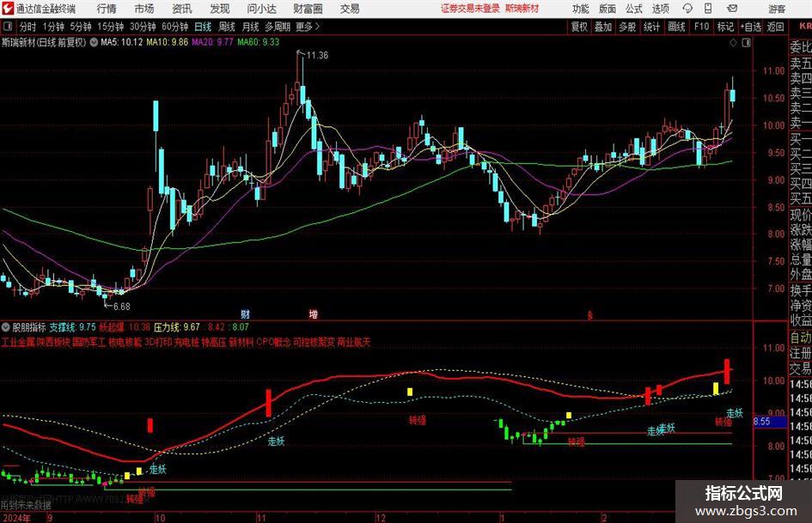Open dropdown icon beside 股朋指标
Viewport: 812px width, 523px height.
pos(6,327)
